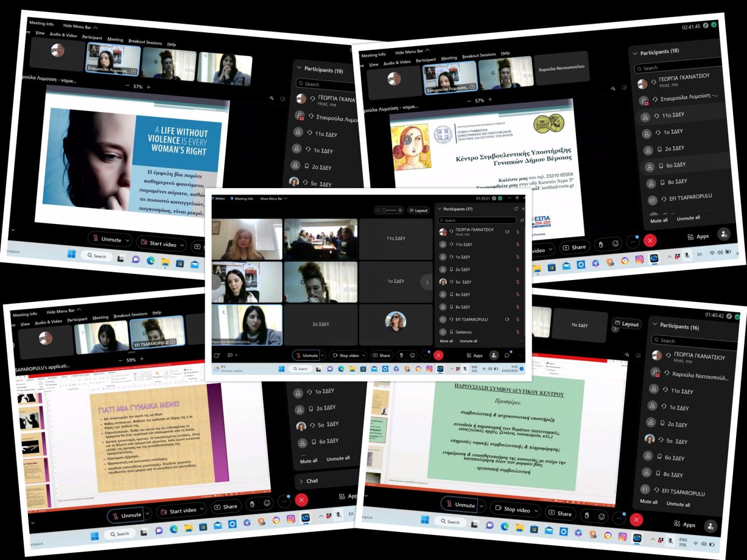Click the Search field in Participants (17) panel

[x=477, y=220]
